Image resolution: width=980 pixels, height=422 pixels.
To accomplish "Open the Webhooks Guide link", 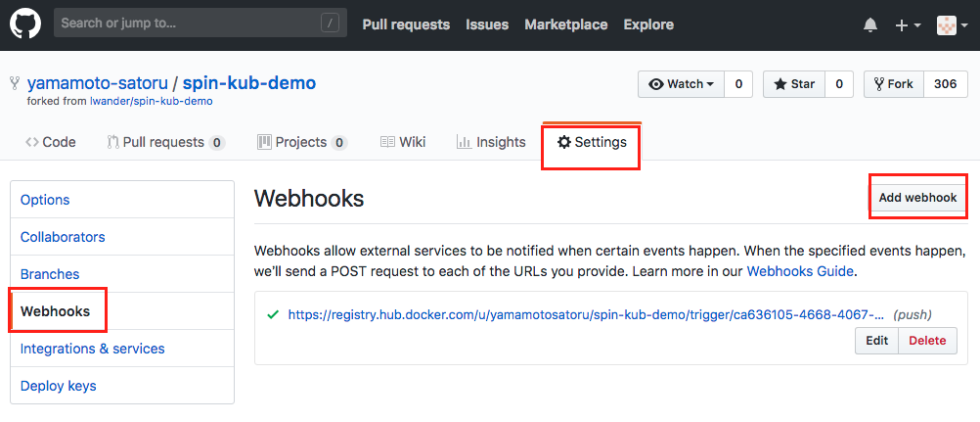I will coord(800,271).
